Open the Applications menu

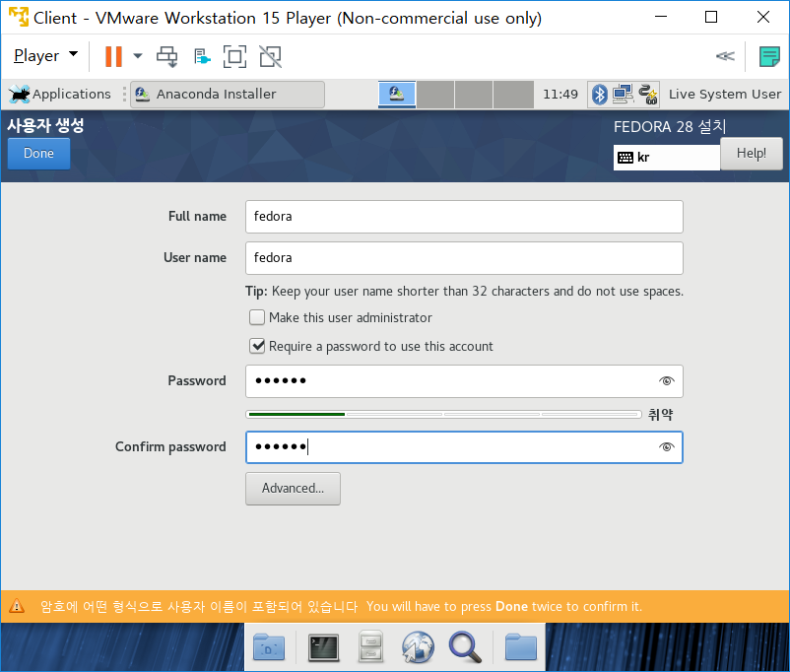[x=60, y=95]
